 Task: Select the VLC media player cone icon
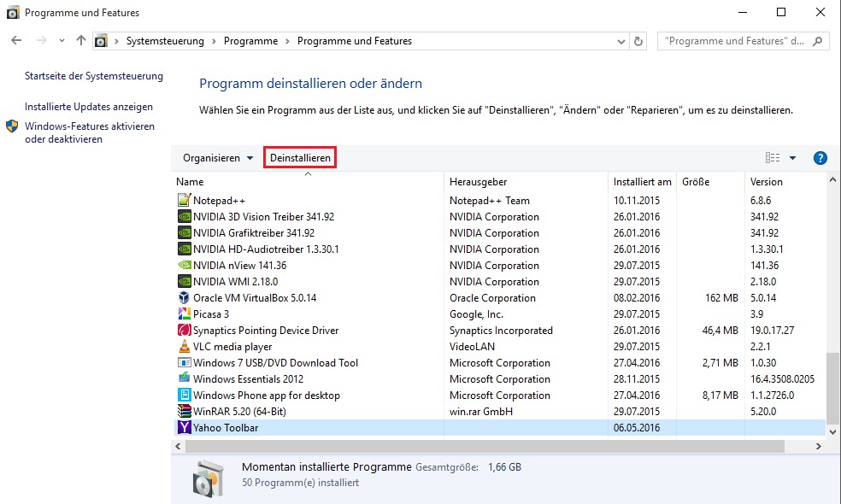click(x=184, y=347)
